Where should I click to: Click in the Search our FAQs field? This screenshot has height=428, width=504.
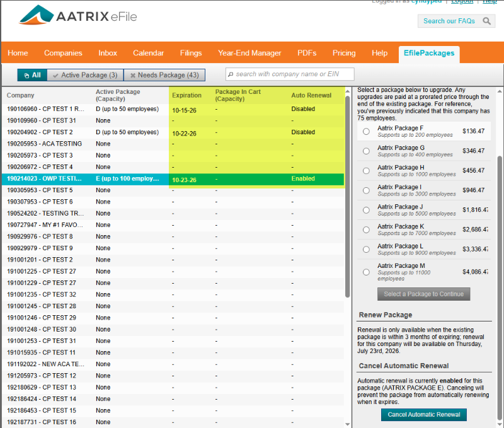[x=449, y=21]
